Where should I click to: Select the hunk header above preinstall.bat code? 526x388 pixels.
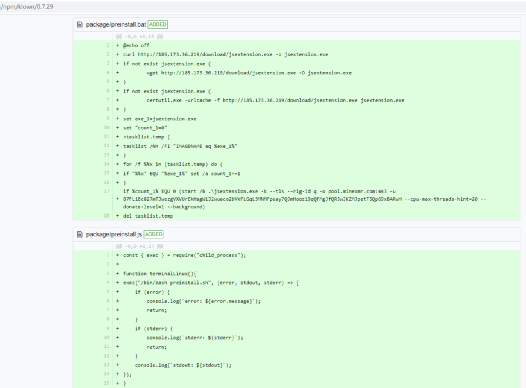[x=139, y=36]
